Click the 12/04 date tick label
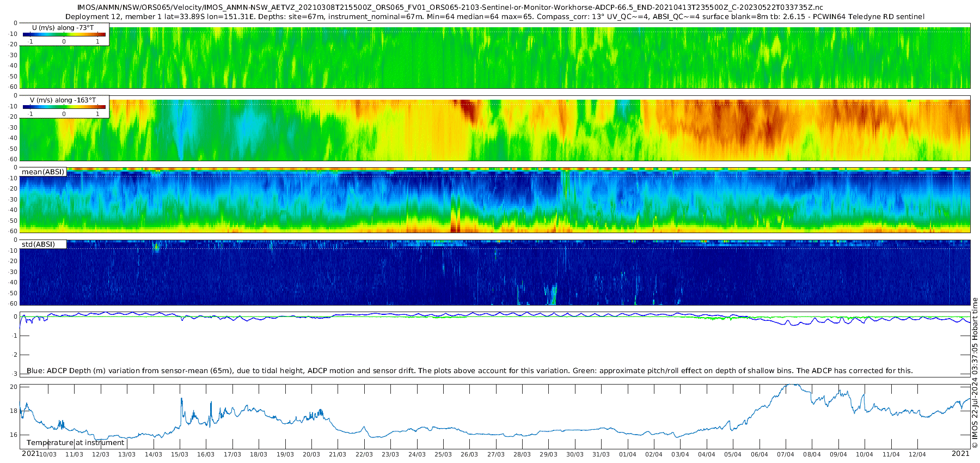The height and width of the screenshot is (463, 980). point(917,454)
